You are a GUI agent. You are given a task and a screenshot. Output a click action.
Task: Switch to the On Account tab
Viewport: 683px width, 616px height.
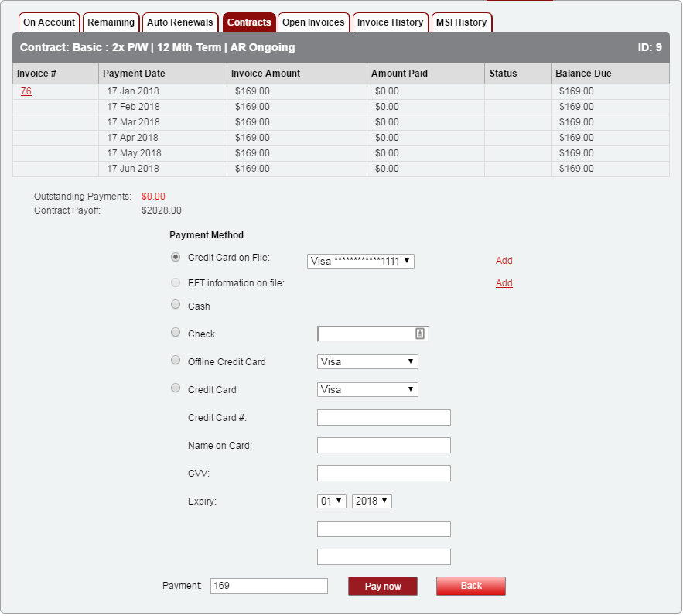coord(49,22)
